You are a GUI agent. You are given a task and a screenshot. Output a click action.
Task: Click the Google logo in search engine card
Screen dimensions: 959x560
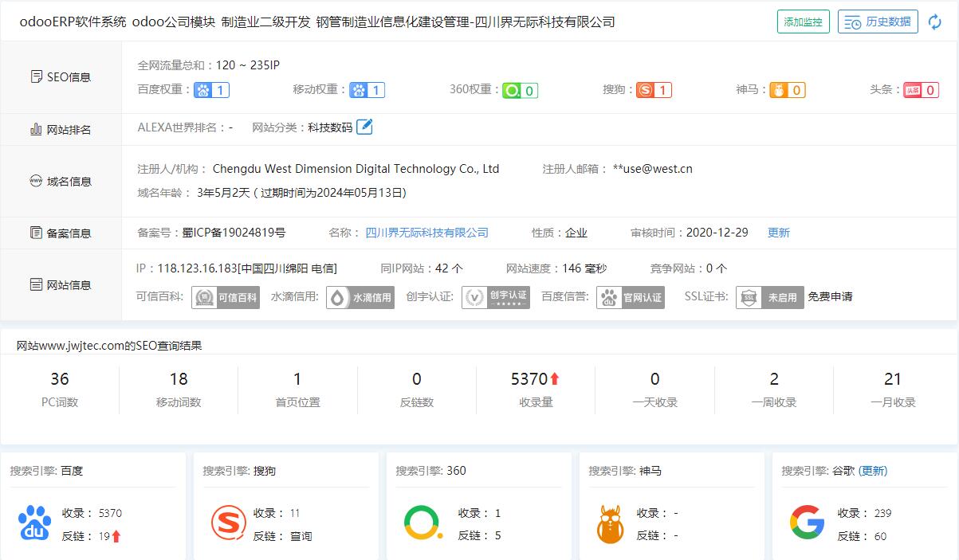(807, 523)
